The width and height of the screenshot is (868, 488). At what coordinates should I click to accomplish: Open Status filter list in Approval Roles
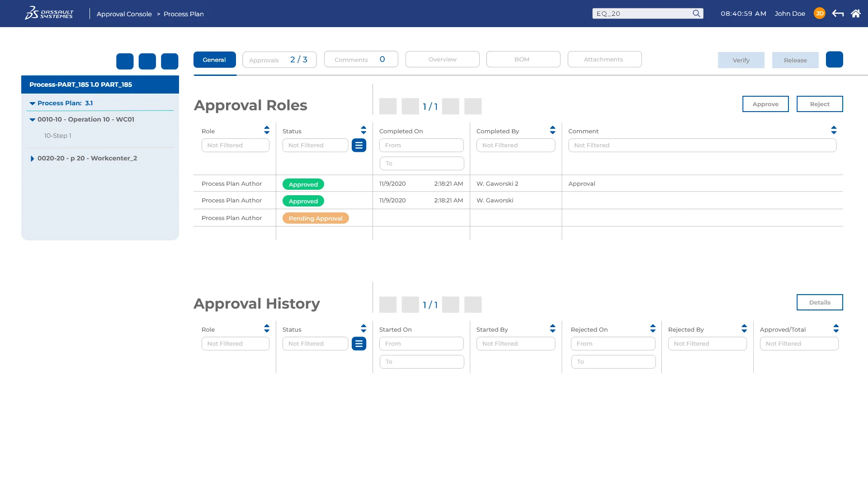click(359, 145)
